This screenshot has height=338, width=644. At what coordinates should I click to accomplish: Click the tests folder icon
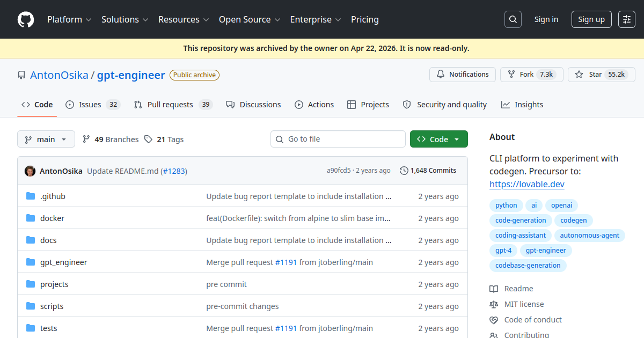(x=31, y=328)
